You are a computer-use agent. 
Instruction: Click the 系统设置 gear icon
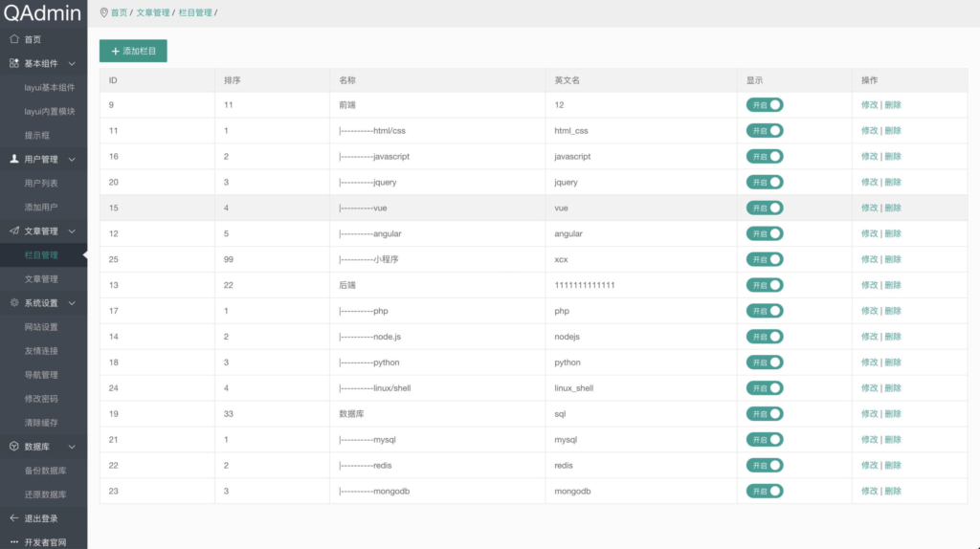coord(14,302)
